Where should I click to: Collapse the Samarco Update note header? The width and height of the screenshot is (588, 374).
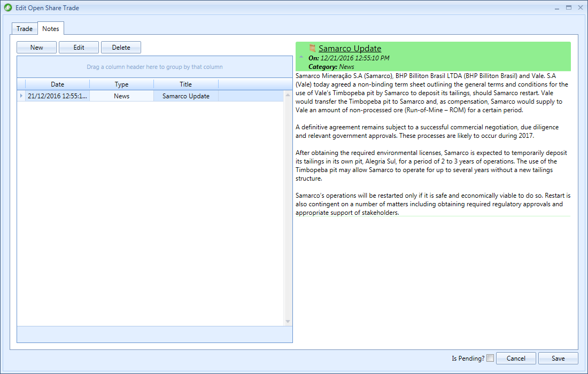pos(301,57)
